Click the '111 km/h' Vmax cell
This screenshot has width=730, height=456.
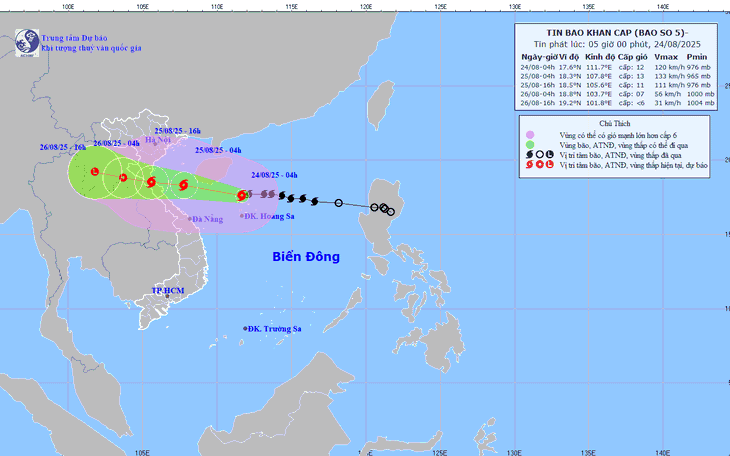coord(669,85)
